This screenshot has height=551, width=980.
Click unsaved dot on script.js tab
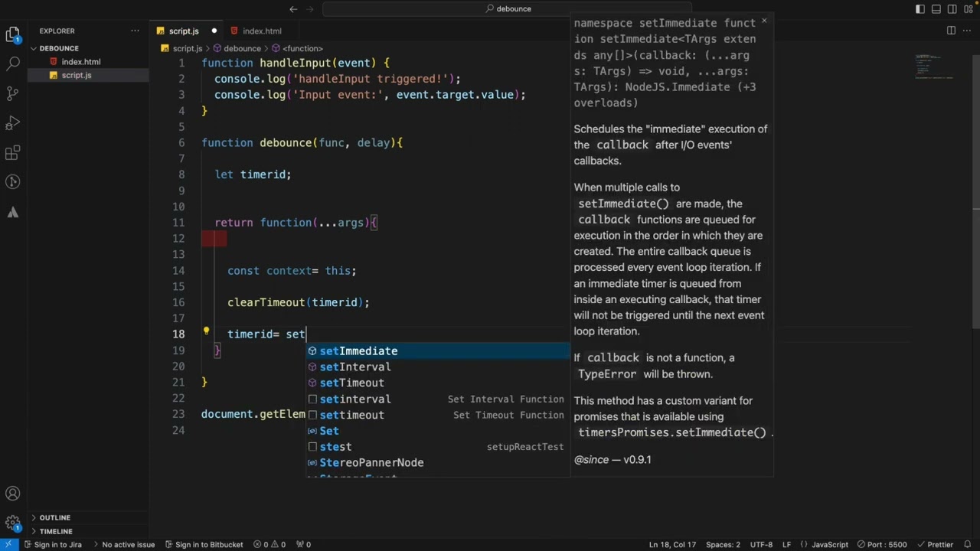tap(214, 31)
